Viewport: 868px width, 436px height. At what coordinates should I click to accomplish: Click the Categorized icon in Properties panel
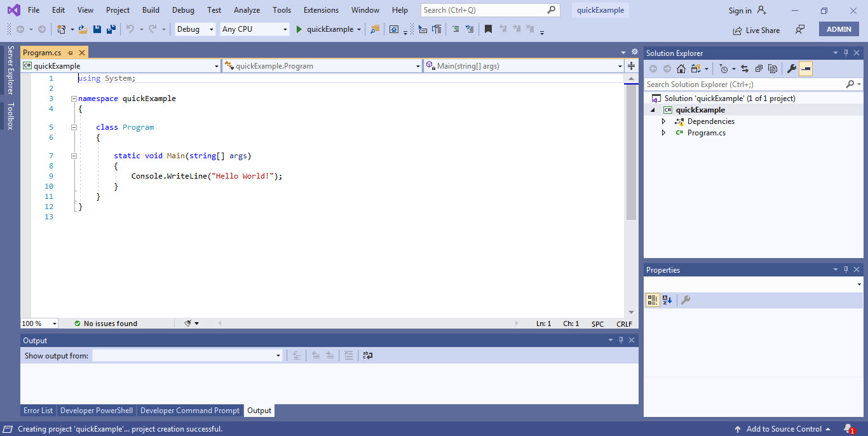pos(653,300)
